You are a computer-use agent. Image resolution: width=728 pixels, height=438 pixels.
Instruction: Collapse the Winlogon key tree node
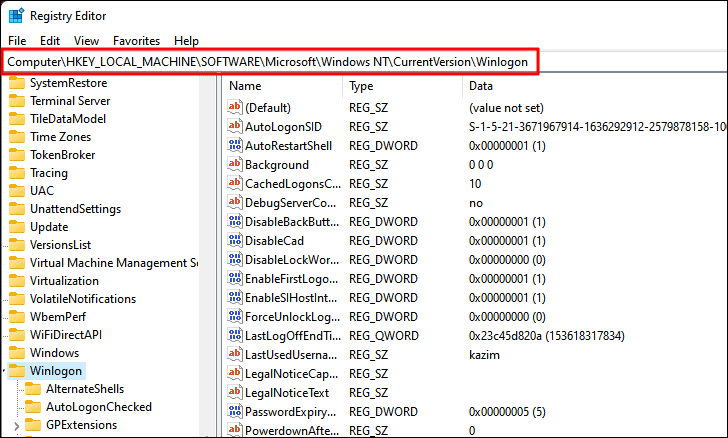click(4, 371)
